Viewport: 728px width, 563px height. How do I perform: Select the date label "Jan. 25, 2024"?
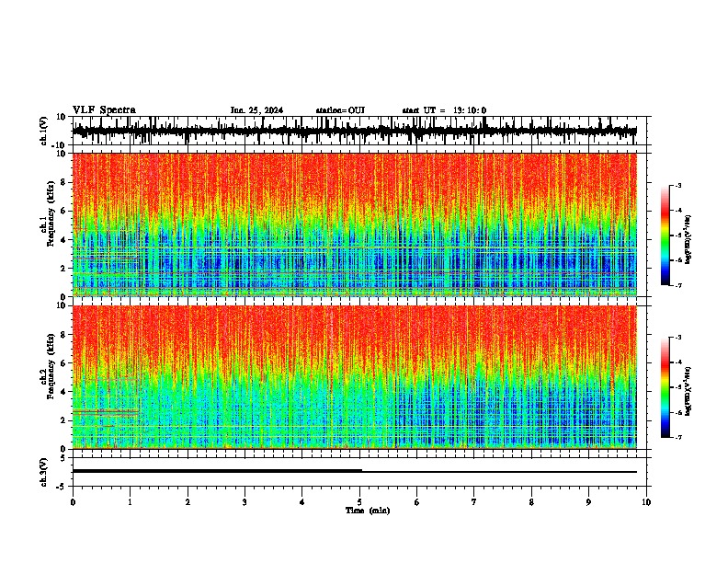pyautogui.click(x=256, y=110)
